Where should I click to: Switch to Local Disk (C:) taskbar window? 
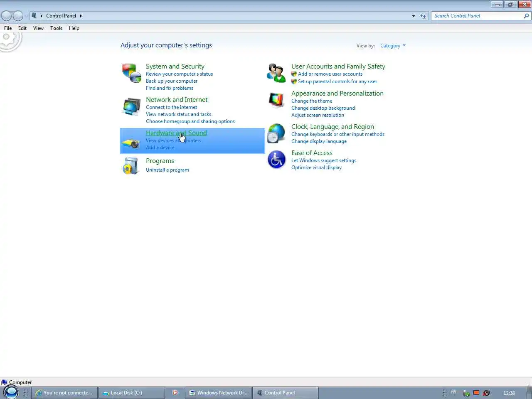point(132,392)
